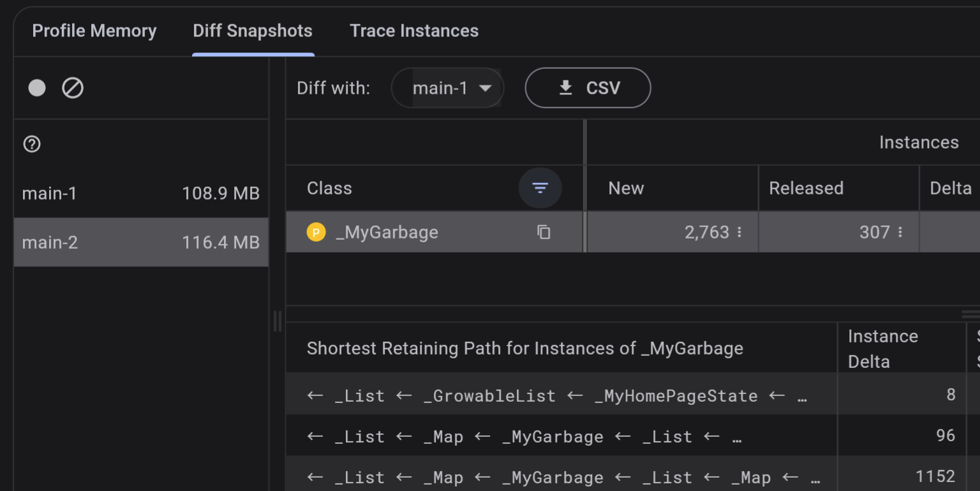
Task: Click the download icon inside the CSV button
Action: (x=565, y=88)
